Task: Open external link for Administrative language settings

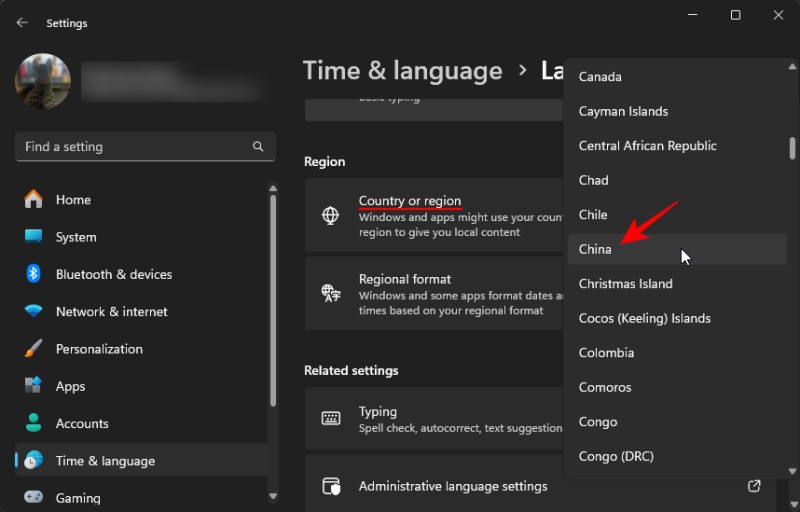Action: 754,487
